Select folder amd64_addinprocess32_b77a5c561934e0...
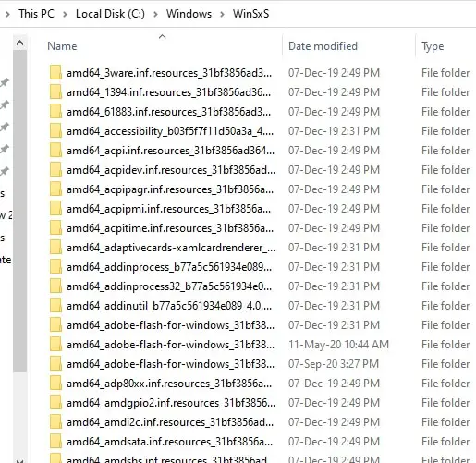 pyautogui.click(x=169, y=286)
